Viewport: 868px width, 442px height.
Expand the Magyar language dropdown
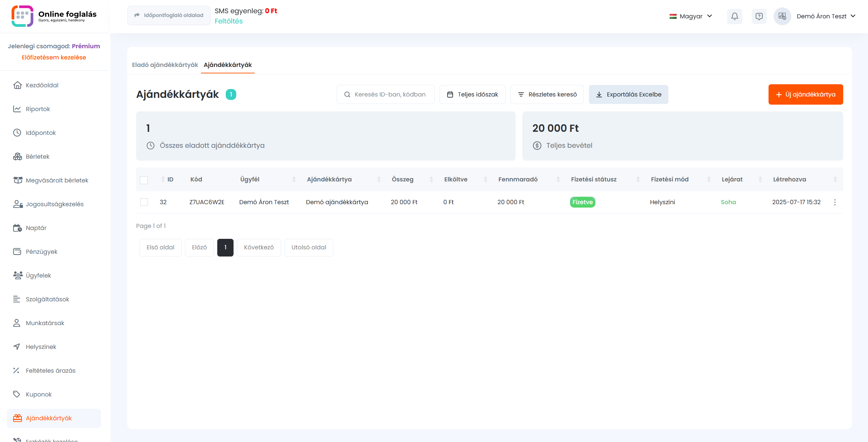(x=691, y=16)
